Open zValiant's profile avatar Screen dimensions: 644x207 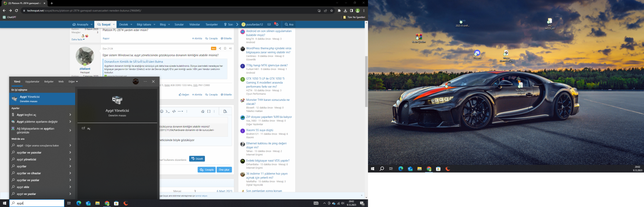click(x=85, y=56)
